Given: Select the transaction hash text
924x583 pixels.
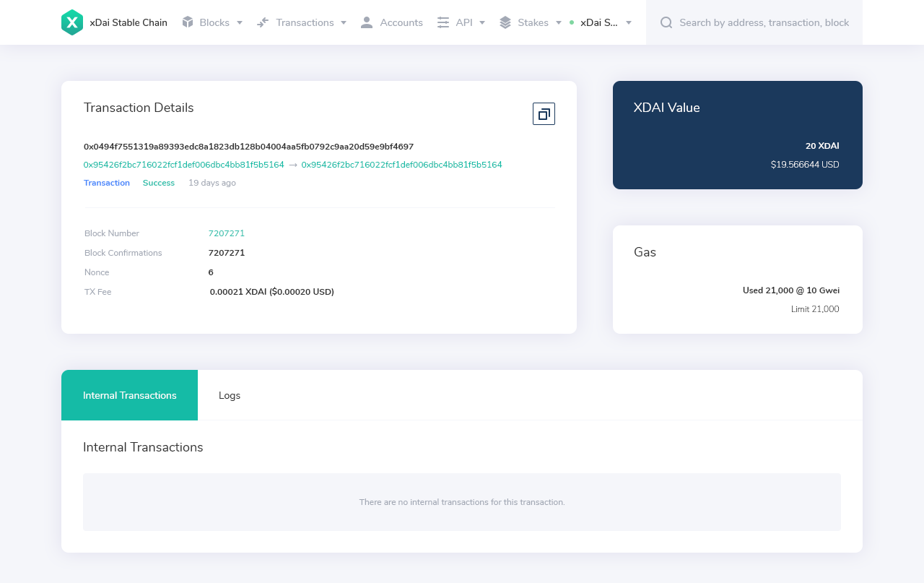Looking at the screenshot, I should coord(249,147).
